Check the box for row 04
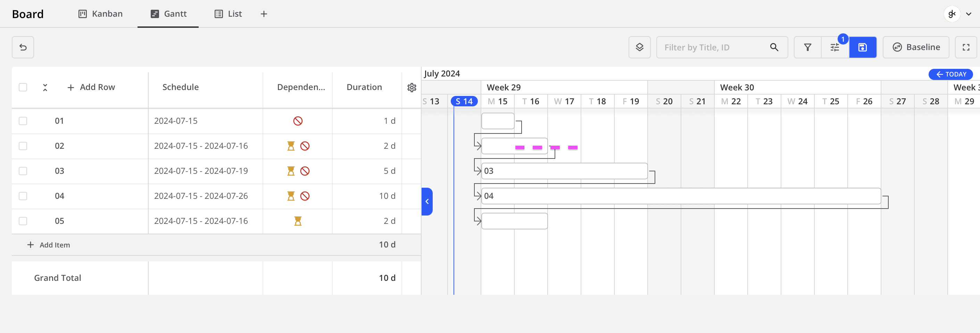Image resolution: width=980 pixels, height=333 pixels. click(x=23, y=196)
